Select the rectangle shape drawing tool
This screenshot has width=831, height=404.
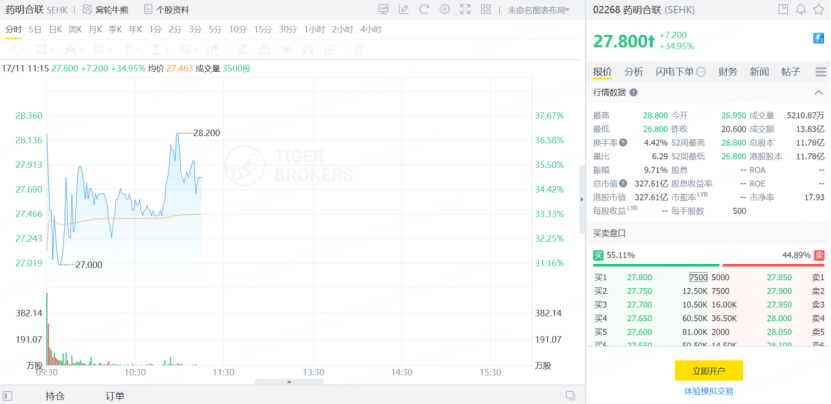[41, 49]
